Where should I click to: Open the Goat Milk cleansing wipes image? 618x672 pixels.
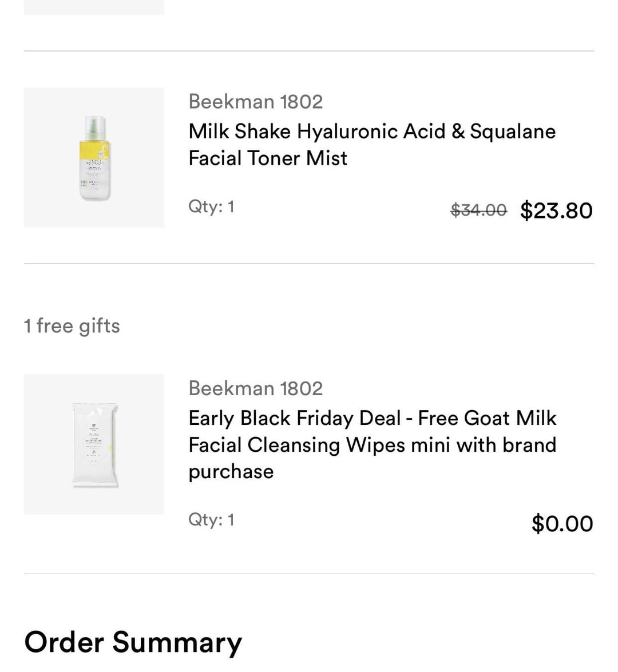click(94, 444)
